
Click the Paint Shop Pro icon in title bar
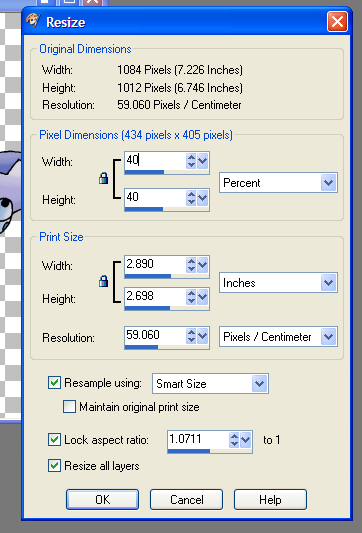tap(33, 21)
